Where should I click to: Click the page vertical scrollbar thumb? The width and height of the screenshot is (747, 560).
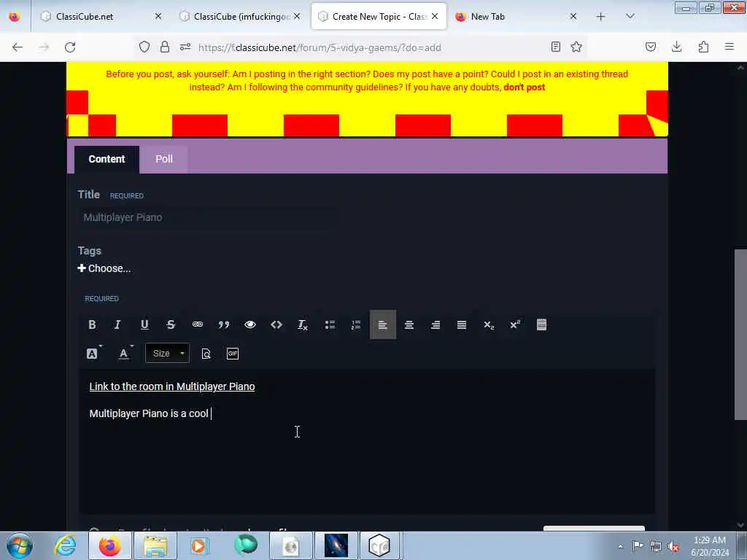click(740, 334)
